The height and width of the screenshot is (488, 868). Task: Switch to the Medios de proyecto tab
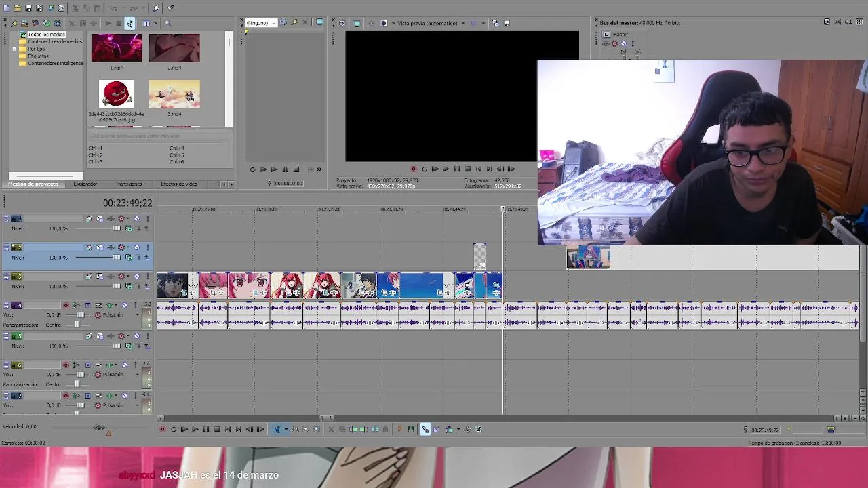tap(33, 184)
